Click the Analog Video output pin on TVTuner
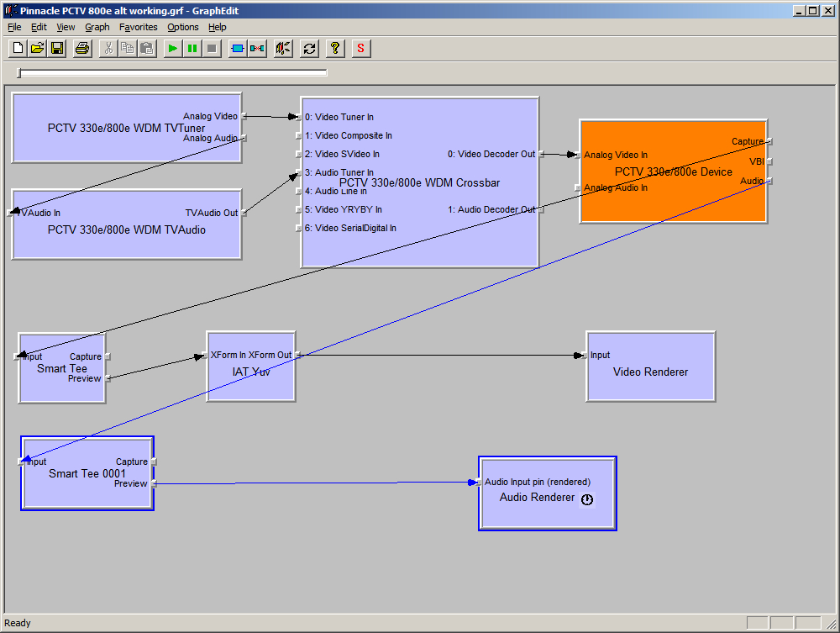 244,116
